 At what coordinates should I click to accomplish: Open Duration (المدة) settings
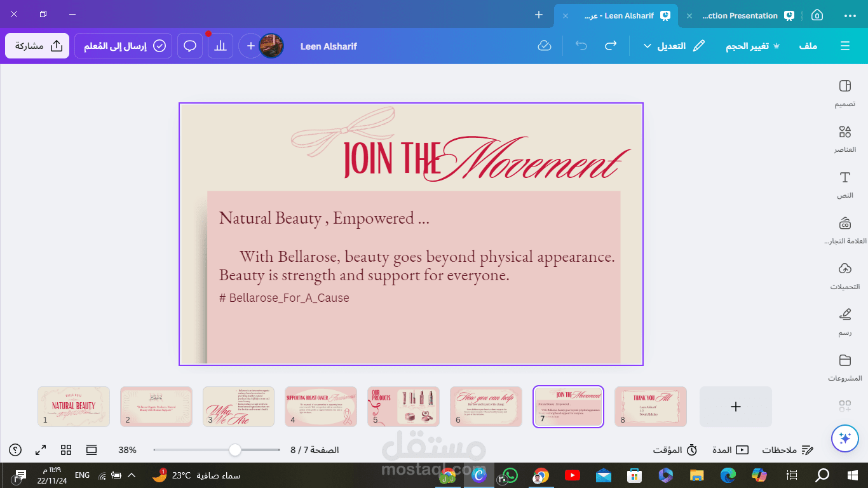click(730, 450)
